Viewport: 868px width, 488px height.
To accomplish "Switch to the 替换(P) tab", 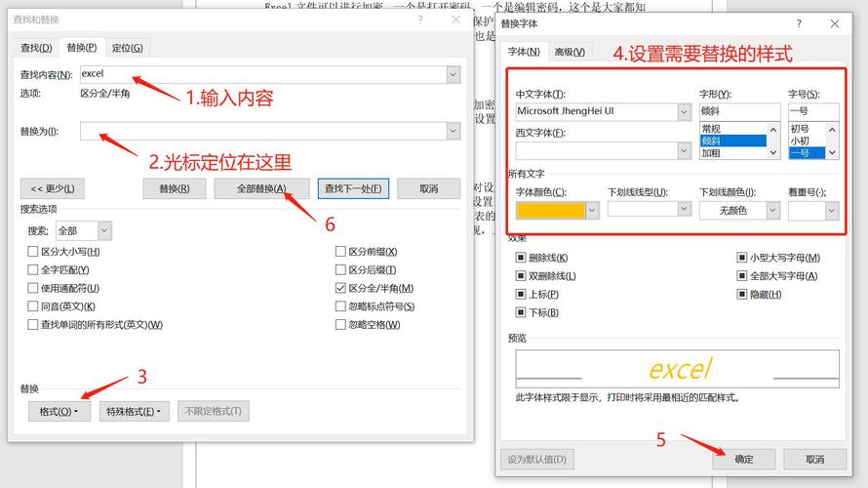I will tap(81, 48).
